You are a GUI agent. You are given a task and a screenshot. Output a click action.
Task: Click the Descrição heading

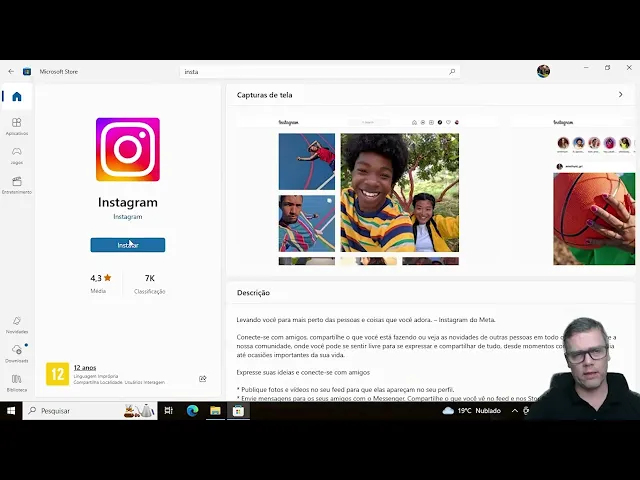click(x=253, y=293)
